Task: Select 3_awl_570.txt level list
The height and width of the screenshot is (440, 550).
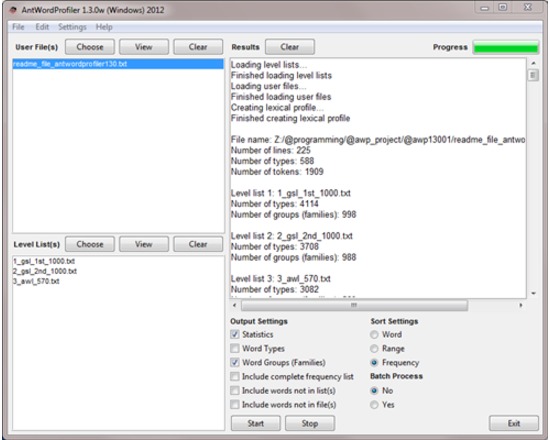Action: click(x=36, y=281)
